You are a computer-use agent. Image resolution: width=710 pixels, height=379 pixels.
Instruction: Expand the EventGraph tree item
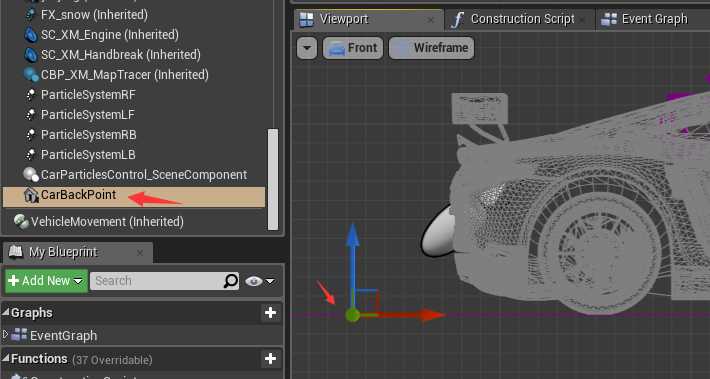5,335
